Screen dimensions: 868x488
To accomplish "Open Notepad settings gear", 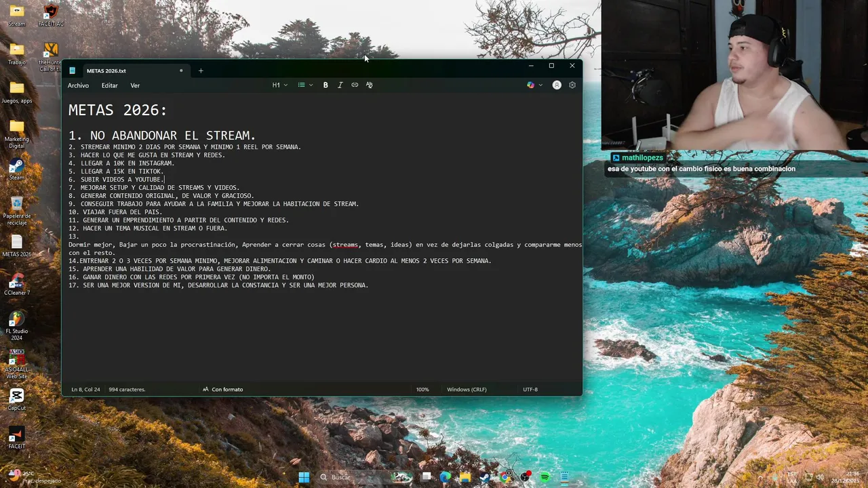I will pyautogui.click(x=572, y=85).
